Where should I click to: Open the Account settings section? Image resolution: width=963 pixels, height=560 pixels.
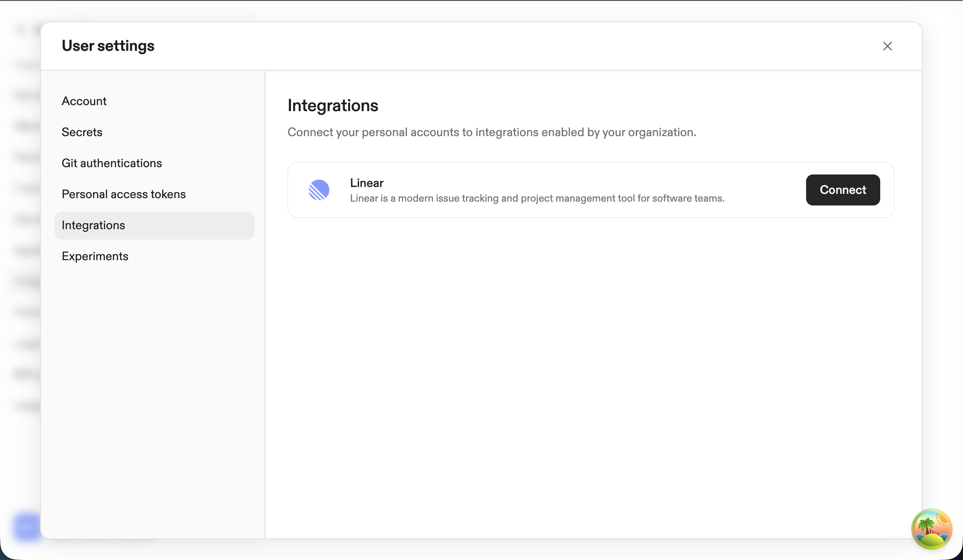(84, 101)
